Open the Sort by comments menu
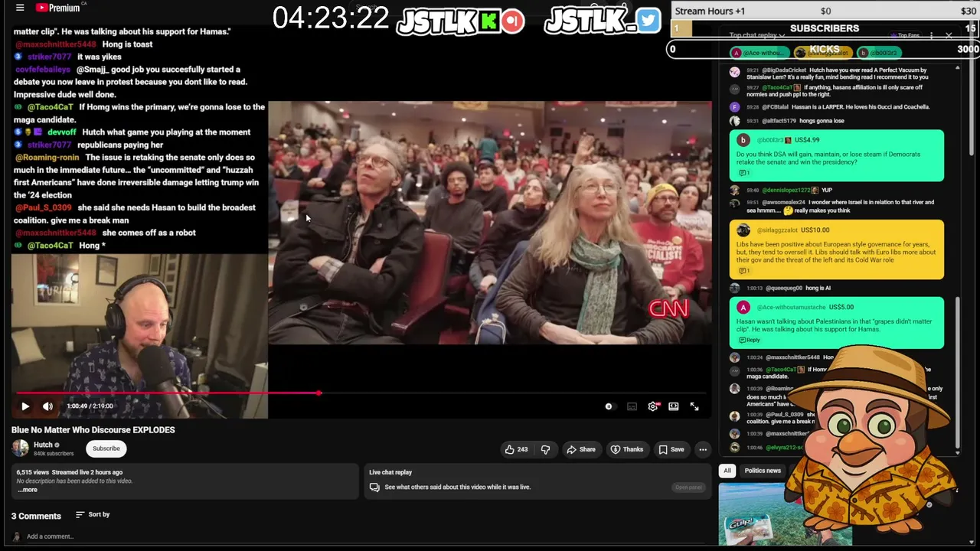 click(93, 514)
